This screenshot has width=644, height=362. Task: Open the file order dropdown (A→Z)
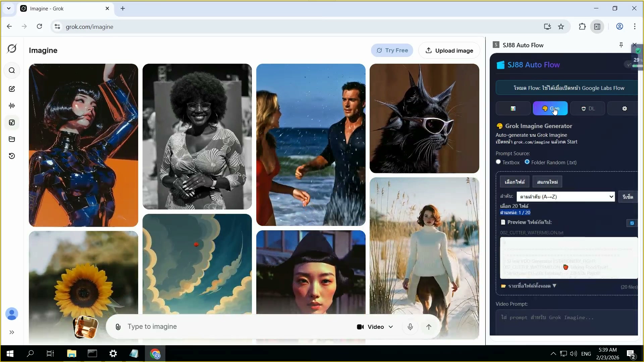[566, 197]
